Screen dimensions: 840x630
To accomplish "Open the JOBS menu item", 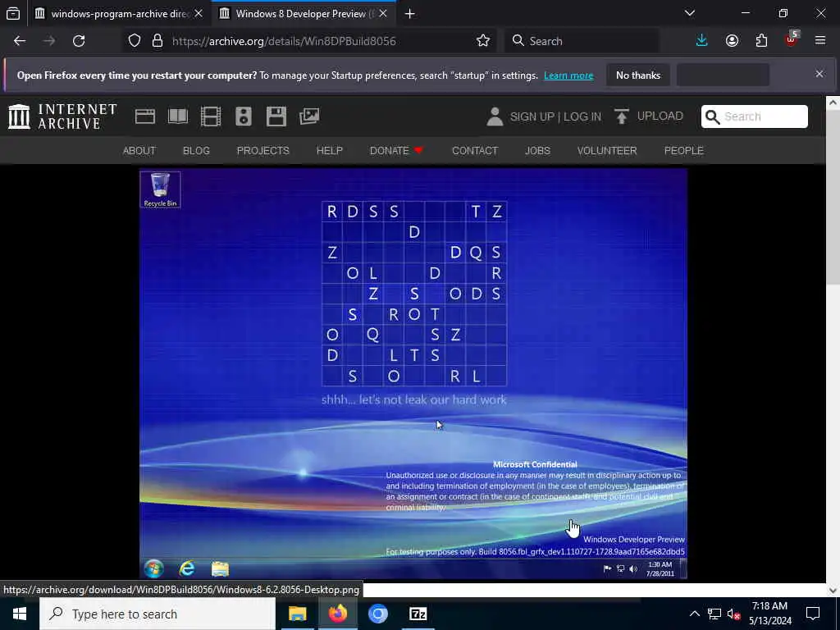I will tap(537, 151).
